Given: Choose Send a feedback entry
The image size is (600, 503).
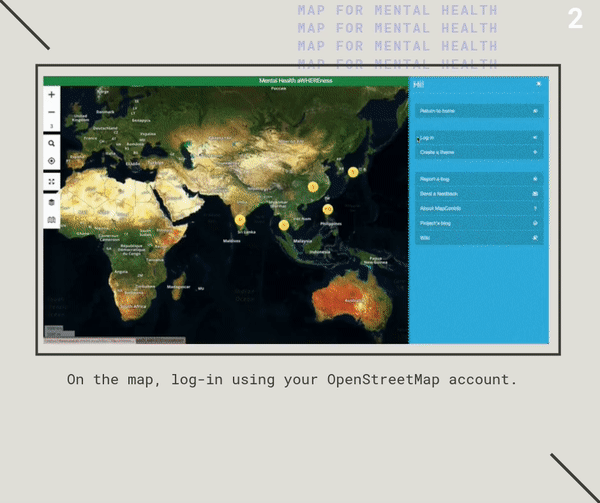Looking at the screenshot, I should pyautogui.click(x=479, y=194).
